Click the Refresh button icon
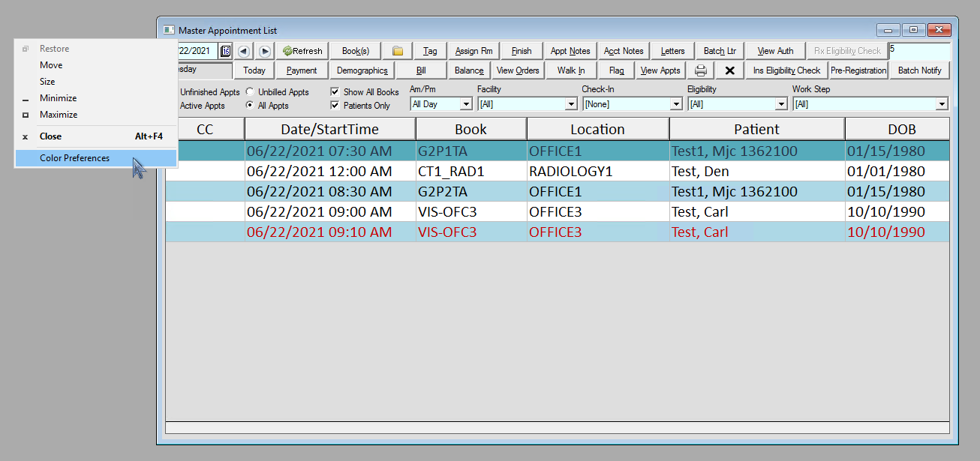The image size is (980, 461). [287, 51]
